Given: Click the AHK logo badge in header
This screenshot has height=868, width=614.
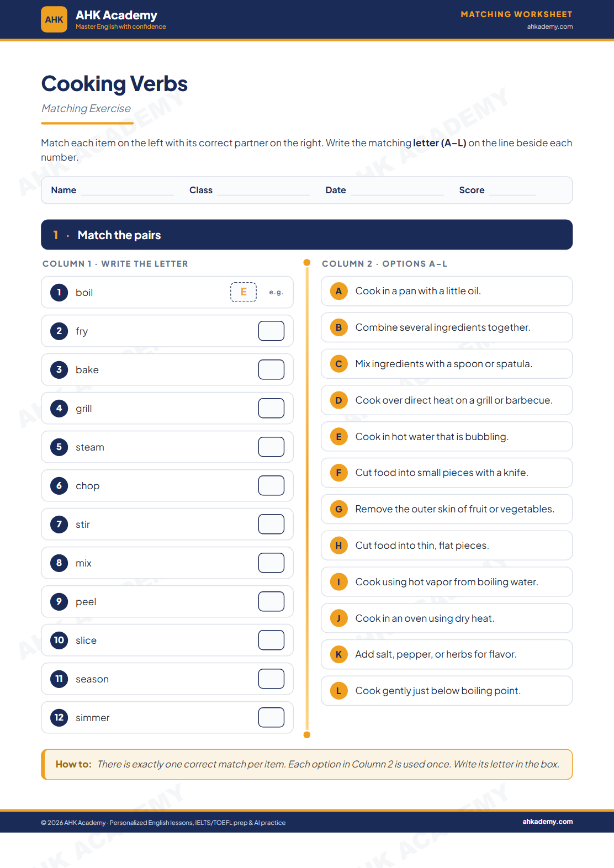Looking at the screenshot, I should (x=54, y=19).
